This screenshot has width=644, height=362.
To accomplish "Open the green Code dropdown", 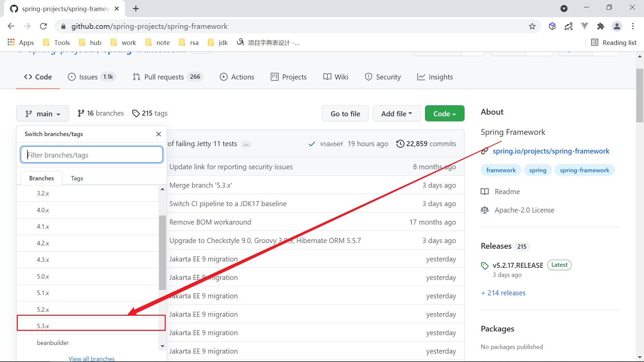I will [x=444, y=114].
